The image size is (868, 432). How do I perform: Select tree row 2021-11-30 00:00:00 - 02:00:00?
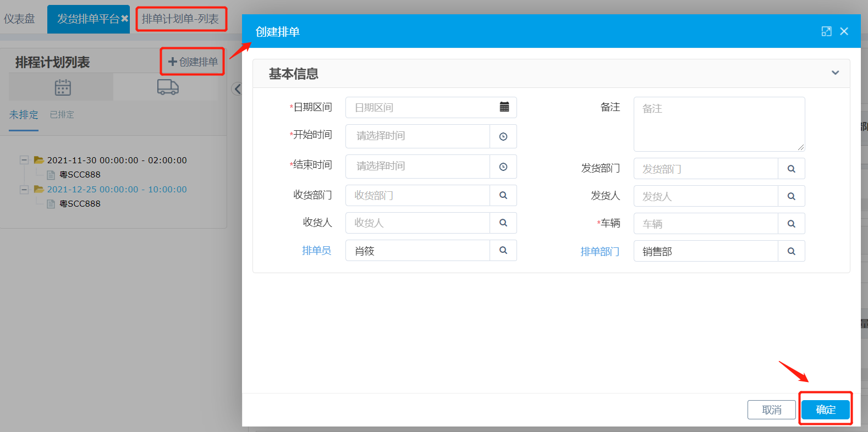tap(117, 160)
